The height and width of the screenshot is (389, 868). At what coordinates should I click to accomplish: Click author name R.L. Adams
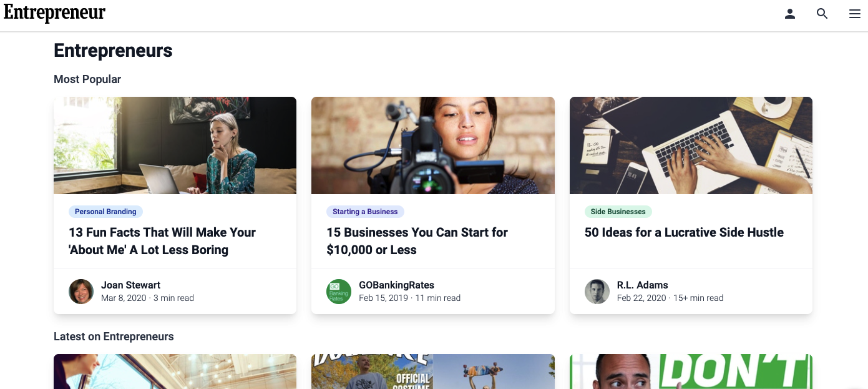[x=643, y=285]
